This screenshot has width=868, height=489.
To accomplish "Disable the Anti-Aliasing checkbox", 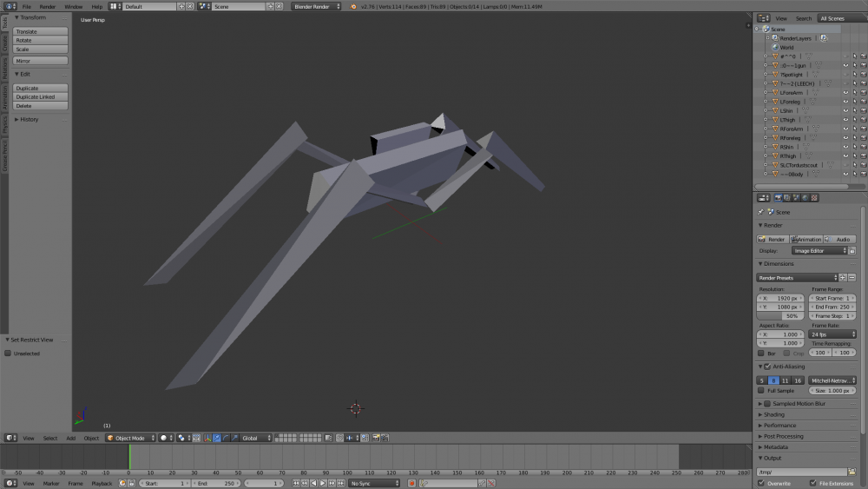I will coord(767,367).
